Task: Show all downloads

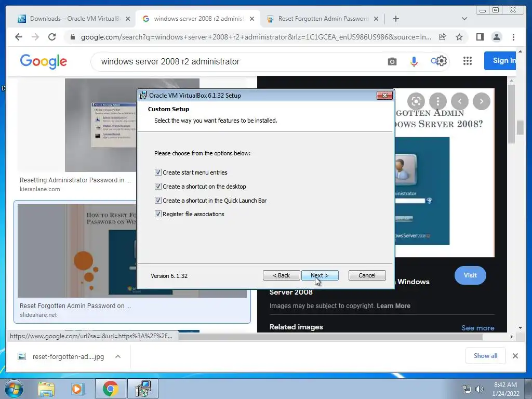Action: pyautogui.click(x=486, y=355)
